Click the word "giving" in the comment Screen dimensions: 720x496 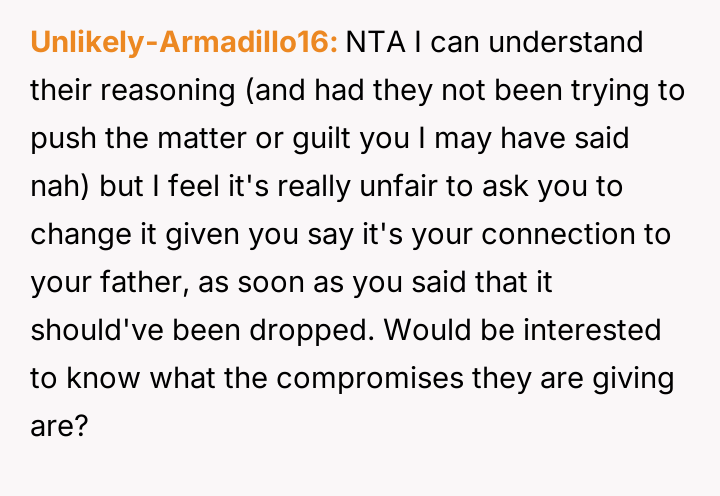coord(633,373)
